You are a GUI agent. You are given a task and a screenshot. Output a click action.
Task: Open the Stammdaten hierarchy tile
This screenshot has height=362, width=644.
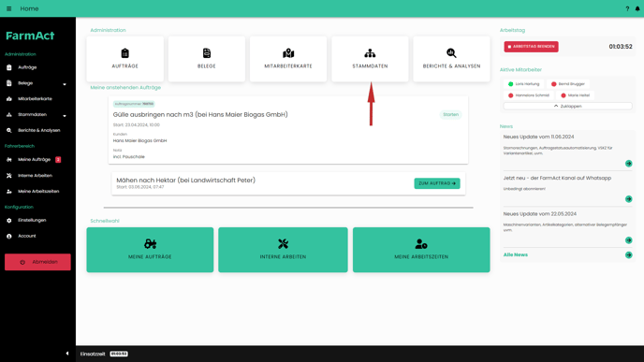(370, 59)
